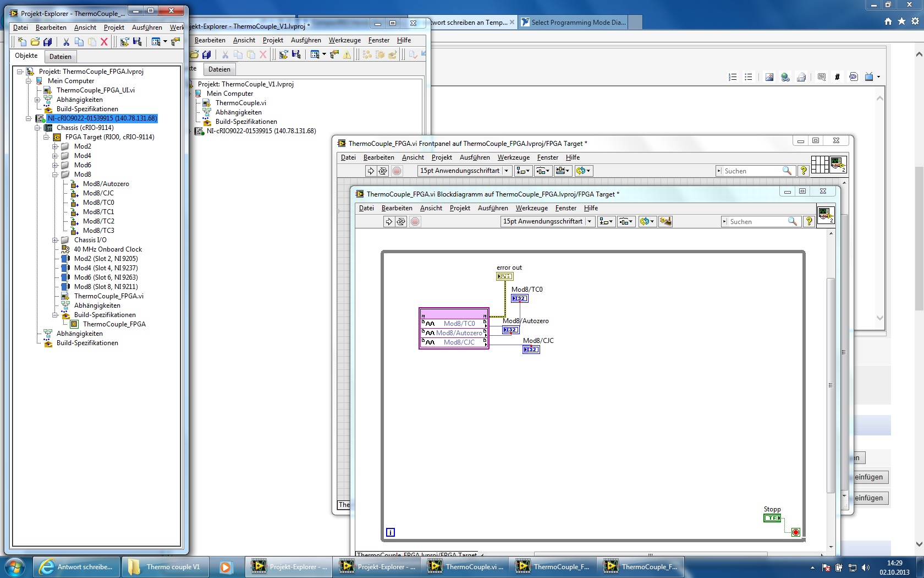Click Copy icon in FPGA Projekt-Explorer toolbar
This screenshot has width=924, height=578.
coord(79,41)
